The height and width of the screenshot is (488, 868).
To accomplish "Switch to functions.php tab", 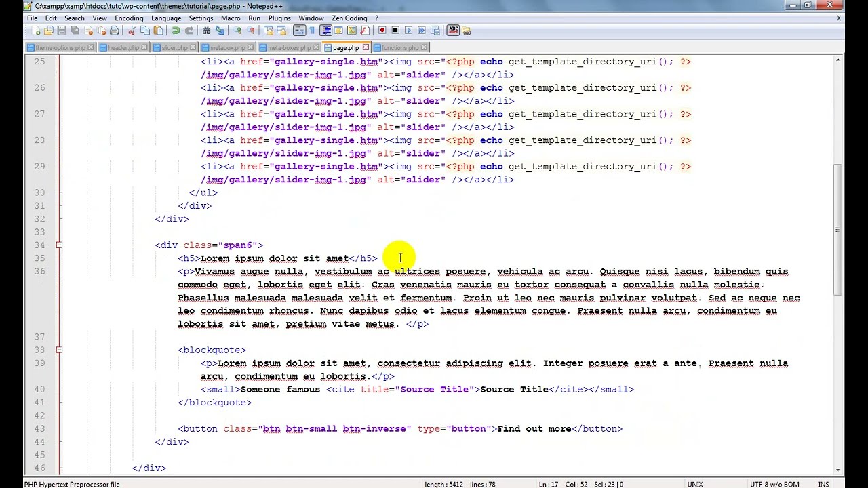I will point(400,47).
